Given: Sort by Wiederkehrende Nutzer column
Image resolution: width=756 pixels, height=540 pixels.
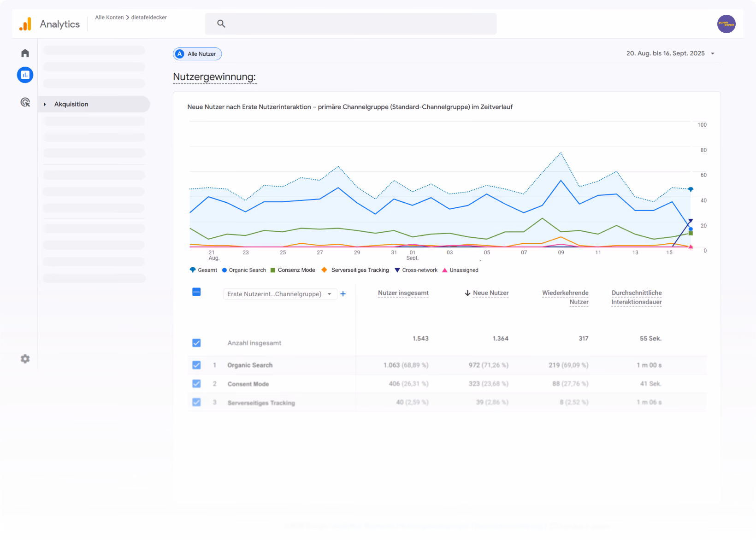Looking at the screenshot, I should coord(565,297).
